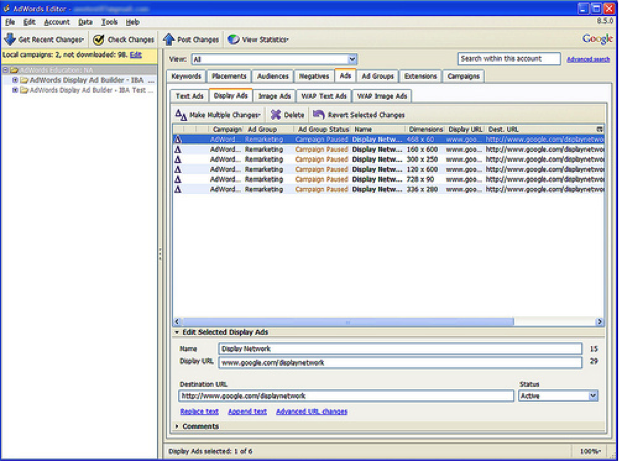Click the scroll left arrow under the table
619x461 pixels.
click(177, 322)
